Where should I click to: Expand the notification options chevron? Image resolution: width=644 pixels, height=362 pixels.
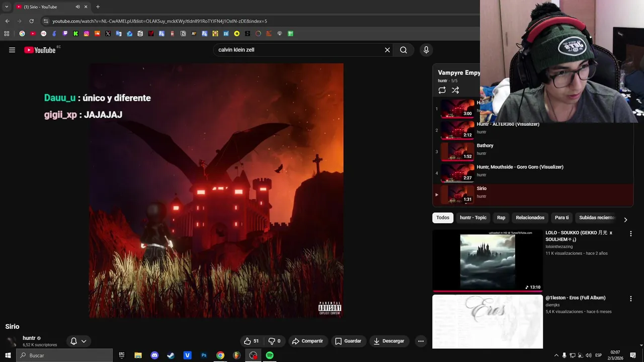click(84, 341)
